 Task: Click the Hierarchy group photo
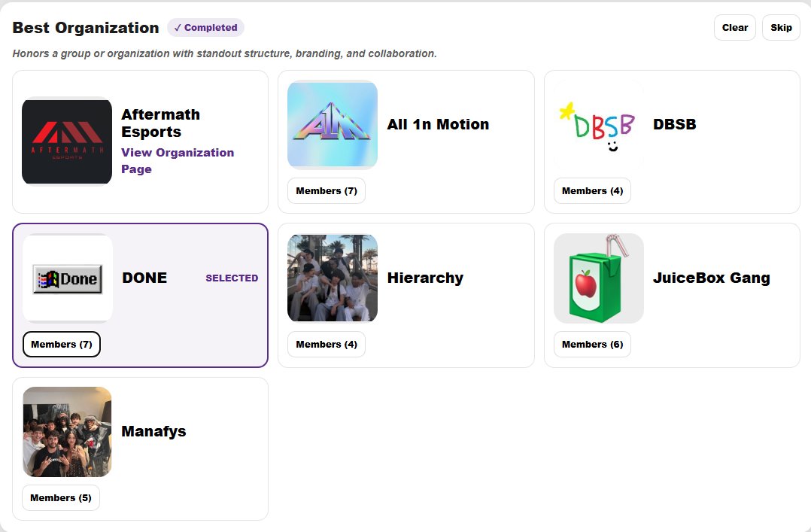(333, 278)
